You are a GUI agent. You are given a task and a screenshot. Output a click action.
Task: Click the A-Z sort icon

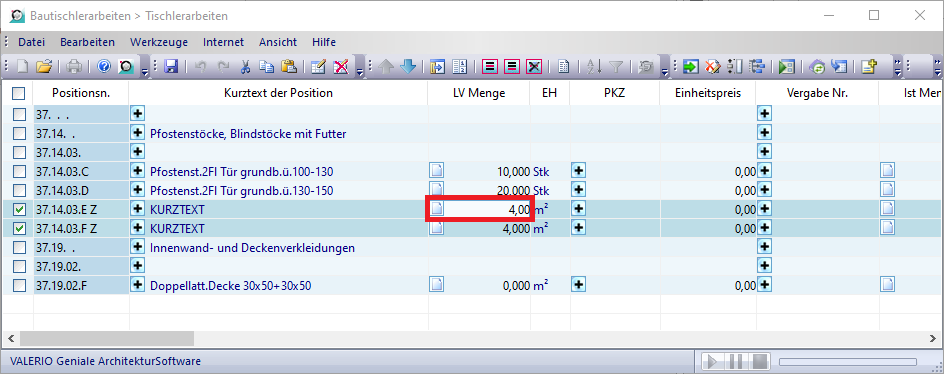point(593,67)
